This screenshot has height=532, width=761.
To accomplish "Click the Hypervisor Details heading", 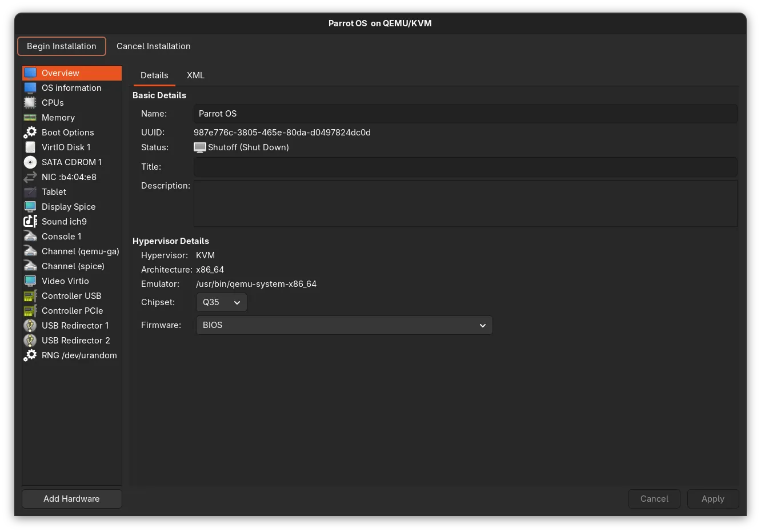I will tap(171, 241).
